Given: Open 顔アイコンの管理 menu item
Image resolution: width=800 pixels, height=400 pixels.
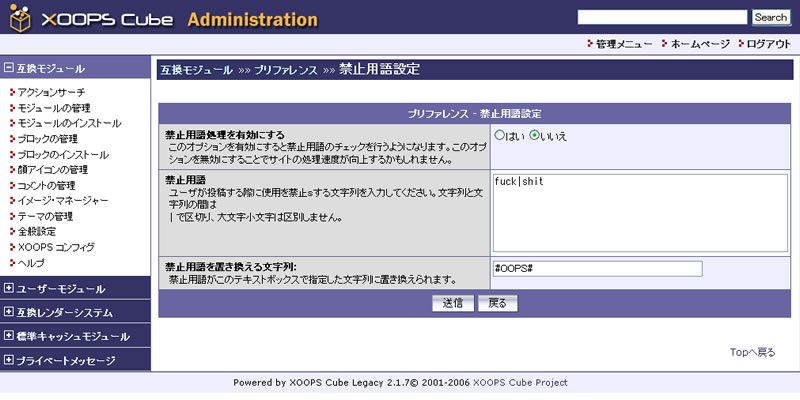Looking at the screenshot, I should tap(53, 169).
